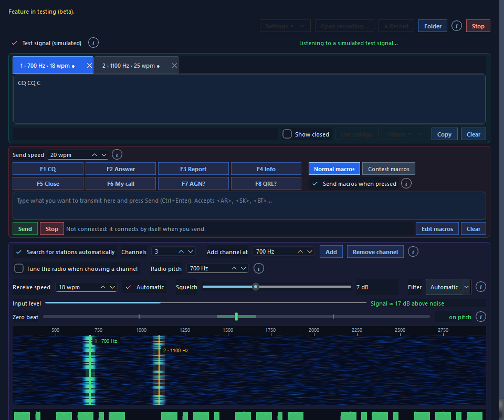Click info icon beside on pitch label

click(x=480, y=317)
